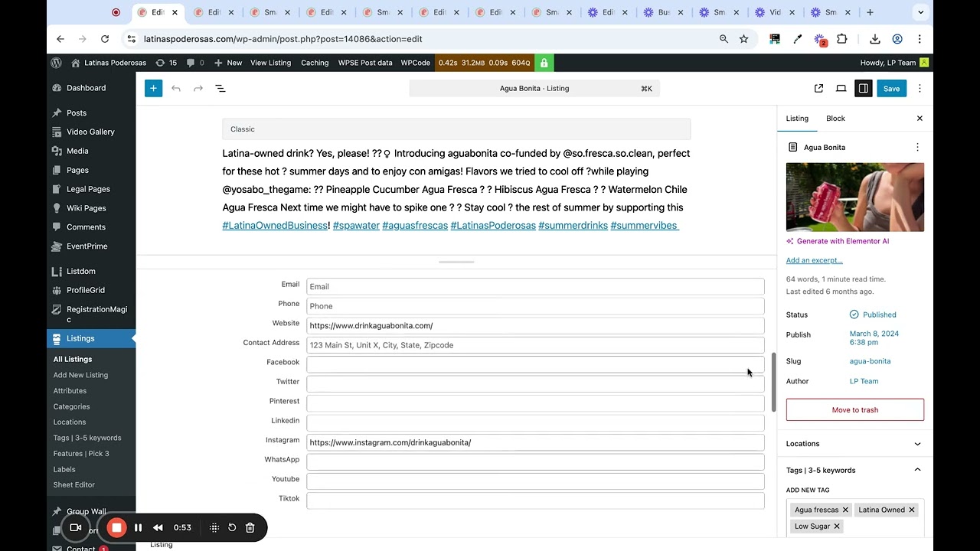Delete the recording with trash icon
980x551 pixels.
point(250,527)
